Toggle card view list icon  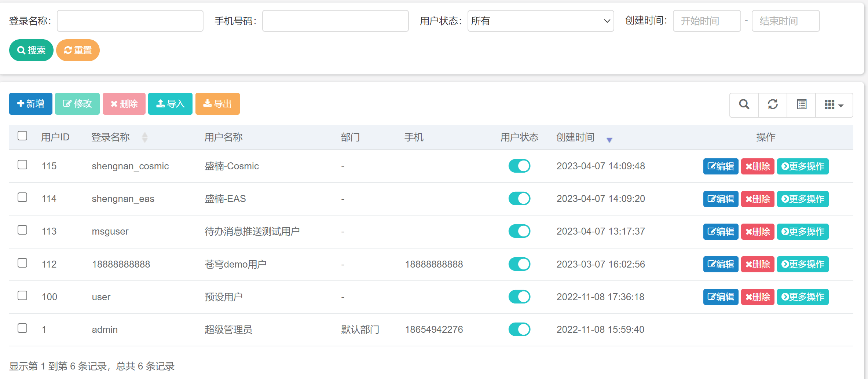(802, 105)
